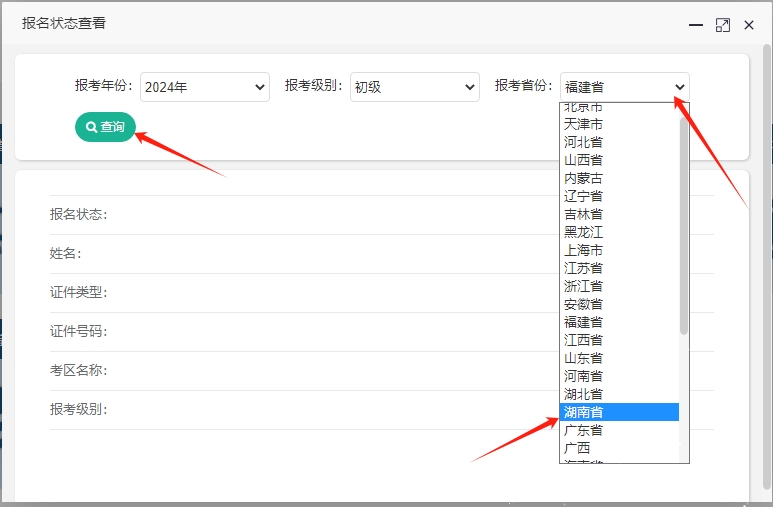Click the 报名状态 label text
This screenshot has width=773, height=507.
(78, 215)
